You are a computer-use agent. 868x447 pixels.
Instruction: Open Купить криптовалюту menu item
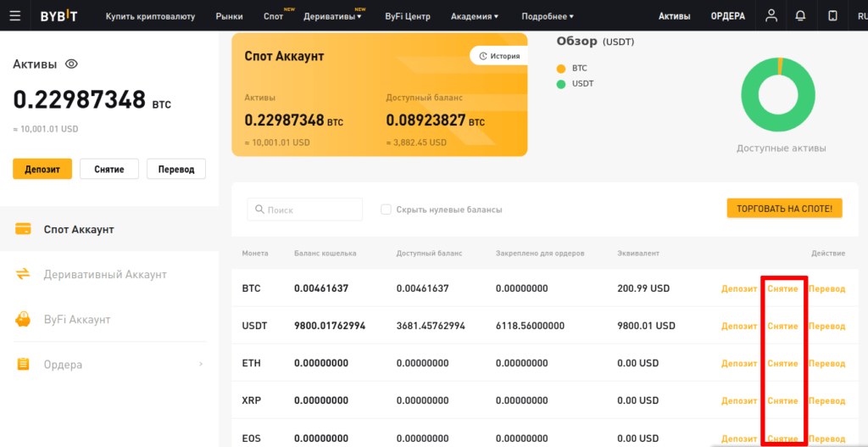(150, 16)
